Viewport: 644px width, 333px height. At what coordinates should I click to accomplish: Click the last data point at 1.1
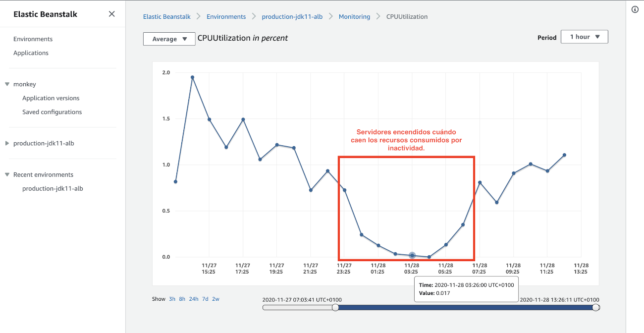[564, 155]
